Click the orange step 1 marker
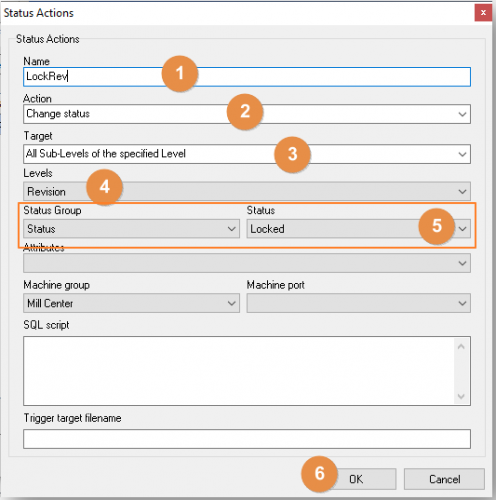The width and height of the screenshot is (496, 500). click(180, 73)
